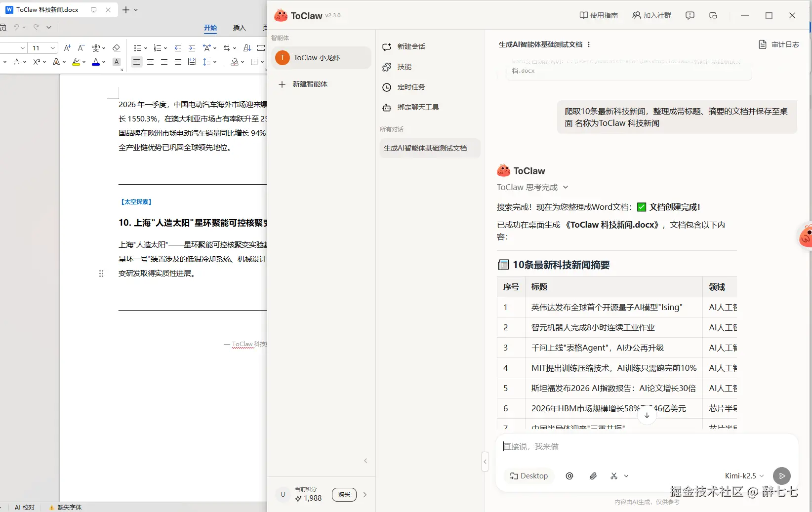The image size is (812, 512).
Task: Open the scissors tool dropdown arrow
Action: 626,476
